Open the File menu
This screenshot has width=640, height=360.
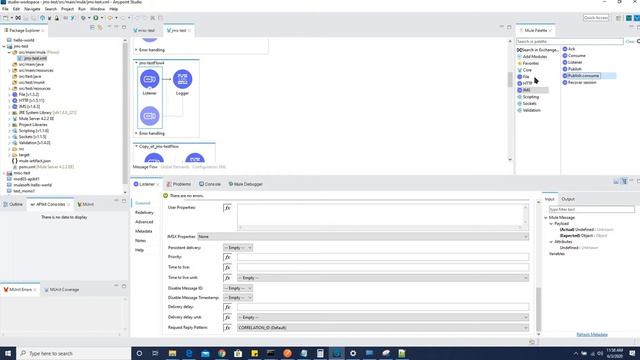point(5,9)
